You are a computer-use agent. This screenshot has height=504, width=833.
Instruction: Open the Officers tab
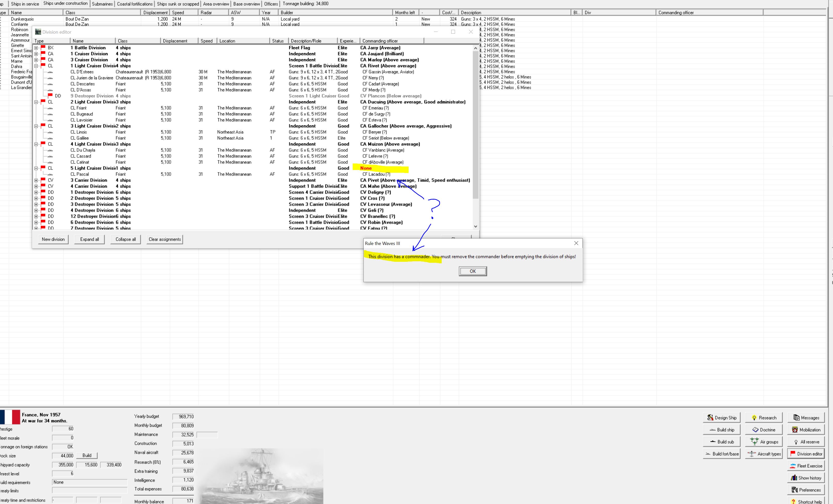[x=271, y=4]
